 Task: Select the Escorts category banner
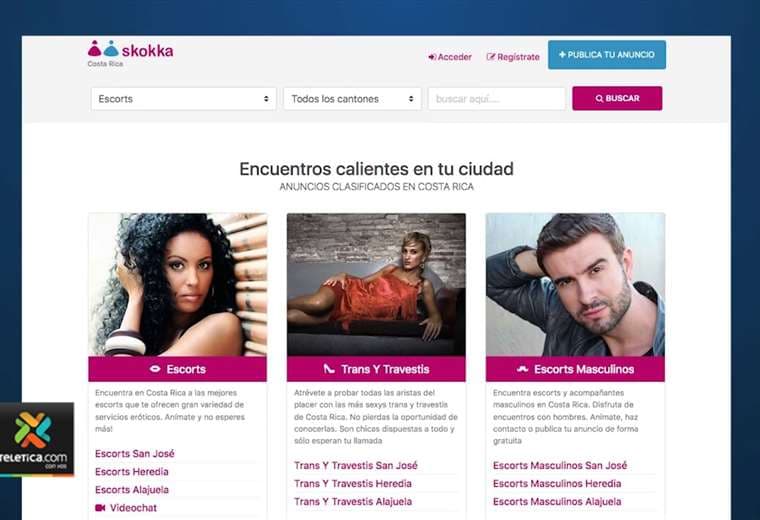[x=177, y=369]
